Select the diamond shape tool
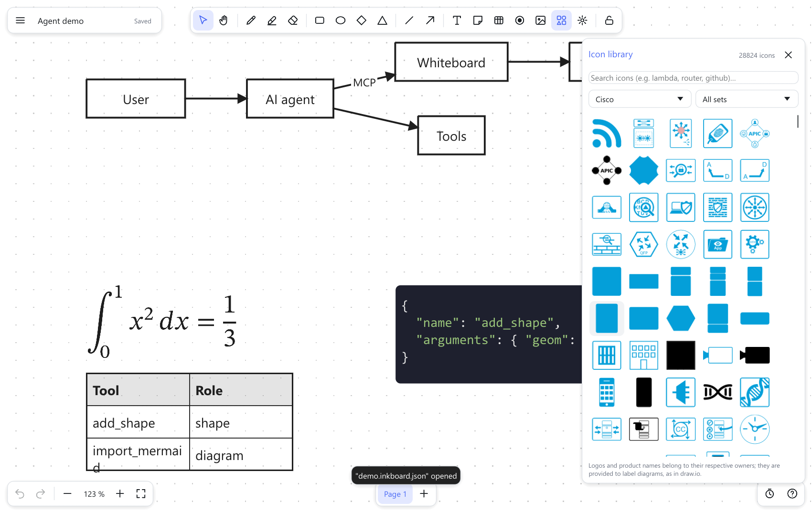 tap(362, 21)
